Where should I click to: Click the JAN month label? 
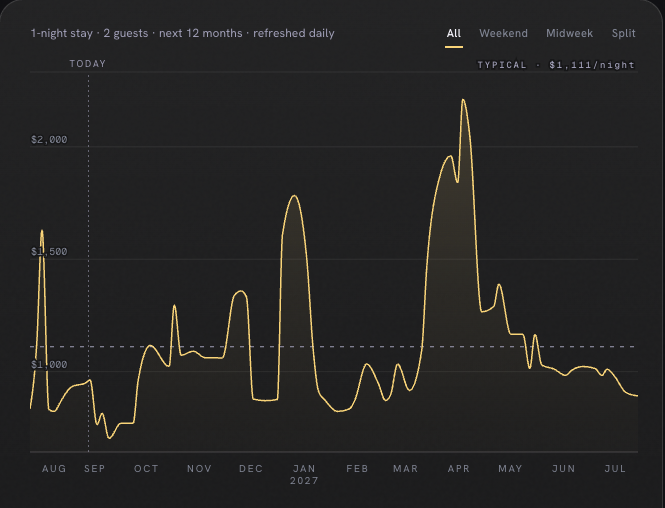pos(304,469)
